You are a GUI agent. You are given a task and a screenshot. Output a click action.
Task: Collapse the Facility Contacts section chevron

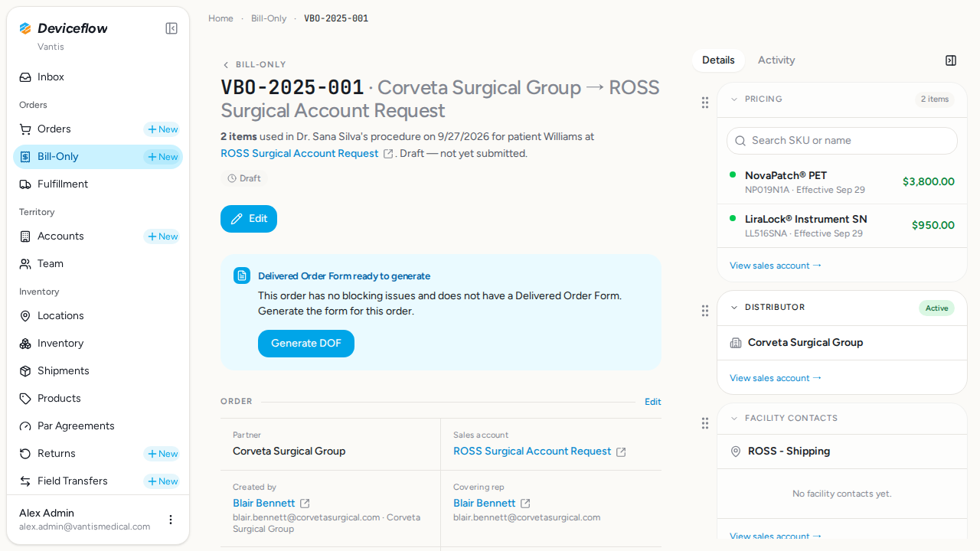[734, 419]
